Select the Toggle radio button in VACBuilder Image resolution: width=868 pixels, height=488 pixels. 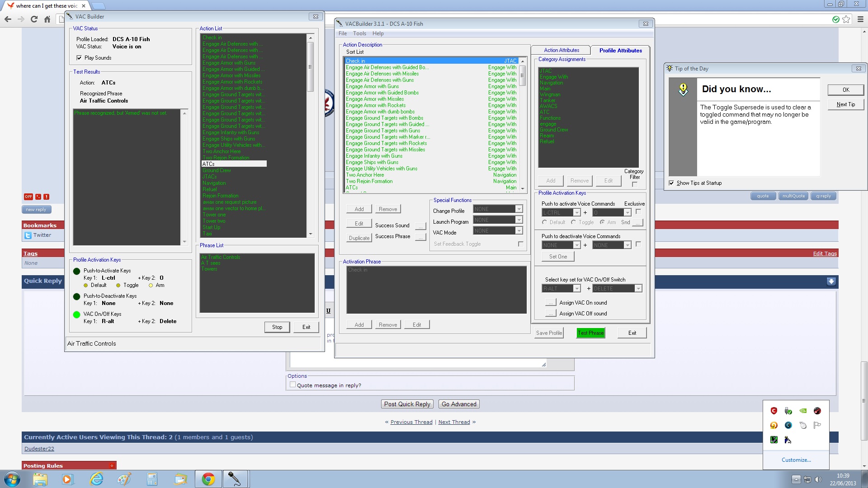[x=574, y=222]
